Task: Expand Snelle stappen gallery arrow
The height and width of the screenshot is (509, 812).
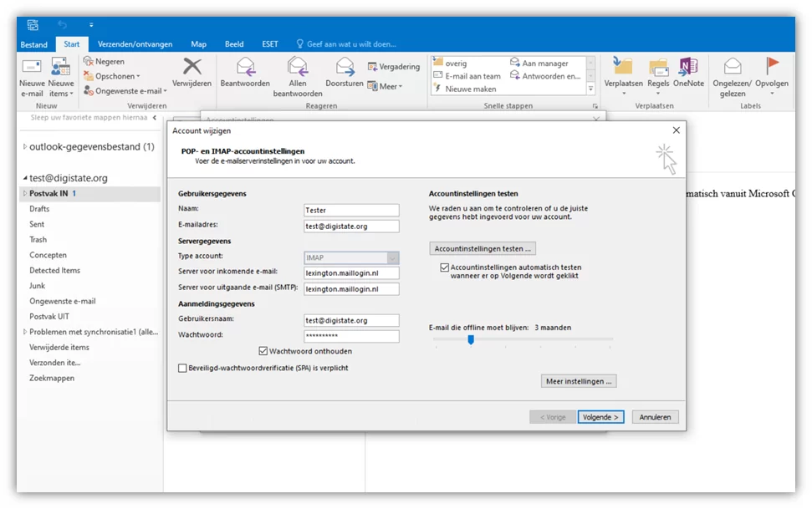Action: coord(590,89)
